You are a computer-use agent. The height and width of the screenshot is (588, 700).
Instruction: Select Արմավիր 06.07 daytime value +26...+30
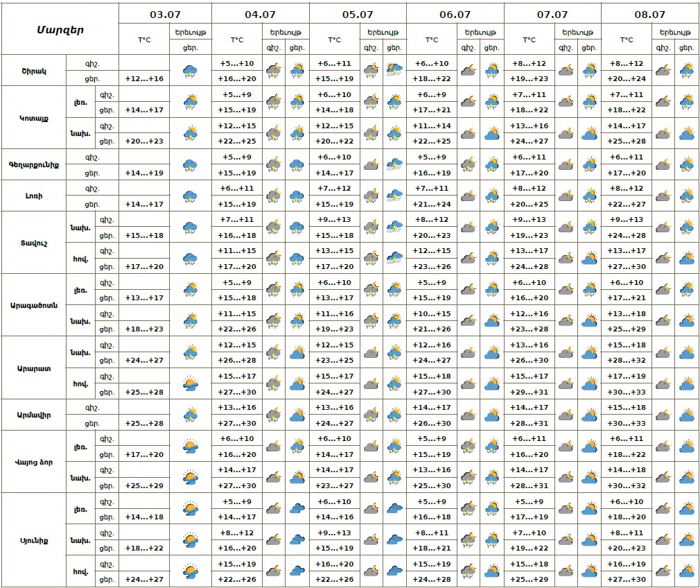pos(432,424)
